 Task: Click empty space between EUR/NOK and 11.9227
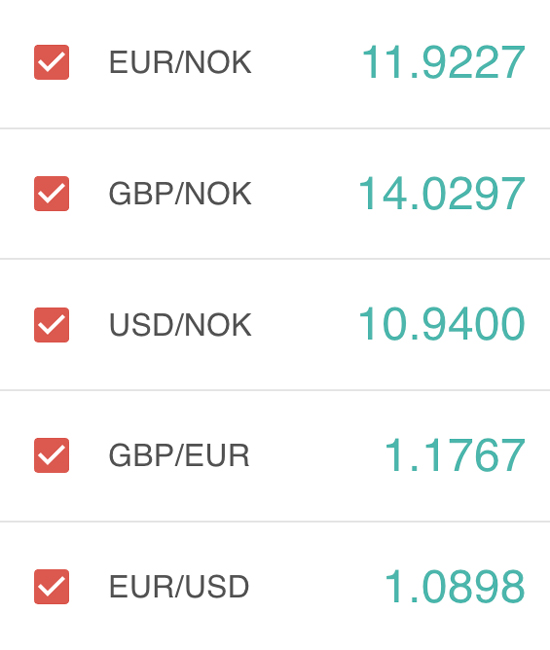[306, 62]
